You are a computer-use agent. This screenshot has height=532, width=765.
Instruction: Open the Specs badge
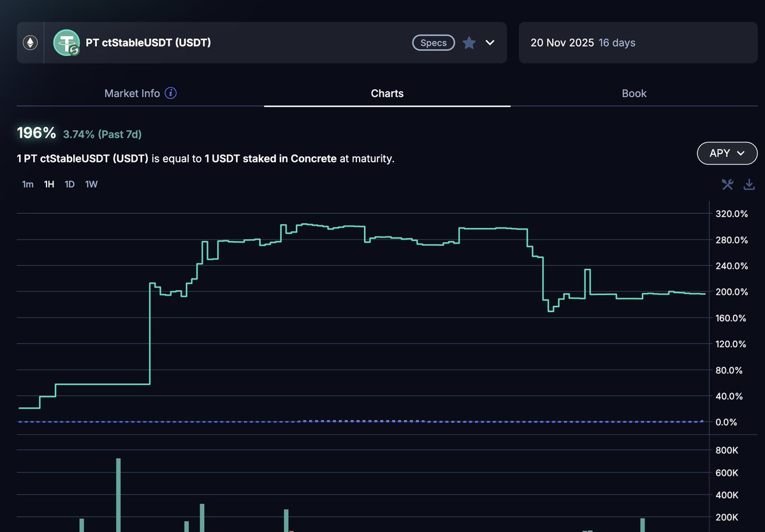433,43
